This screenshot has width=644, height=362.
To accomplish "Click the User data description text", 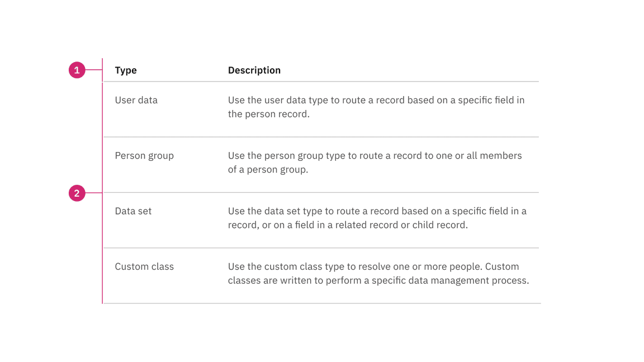I will coord(376,107).
